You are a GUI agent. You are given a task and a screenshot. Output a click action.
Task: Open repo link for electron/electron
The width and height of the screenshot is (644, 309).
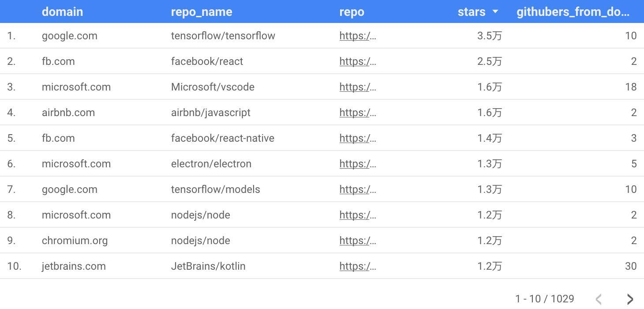[x=357, y=164]
